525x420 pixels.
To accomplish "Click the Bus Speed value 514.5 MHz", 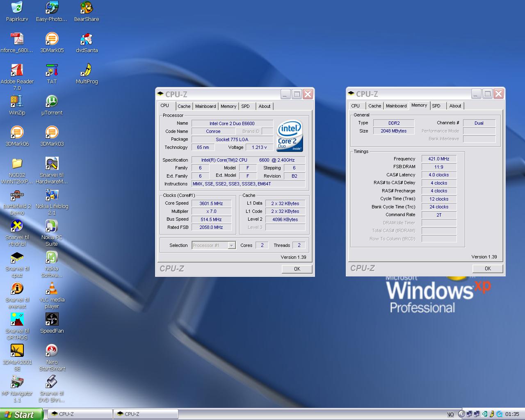I will (x=211, y=219).
